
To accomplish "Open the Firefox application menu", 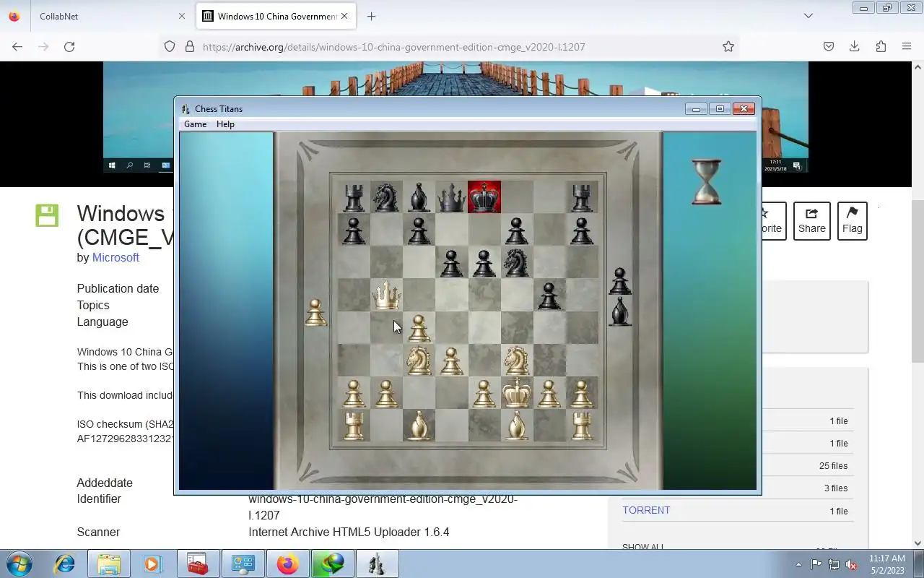I will pyautogui.click(x=907, y=46).
